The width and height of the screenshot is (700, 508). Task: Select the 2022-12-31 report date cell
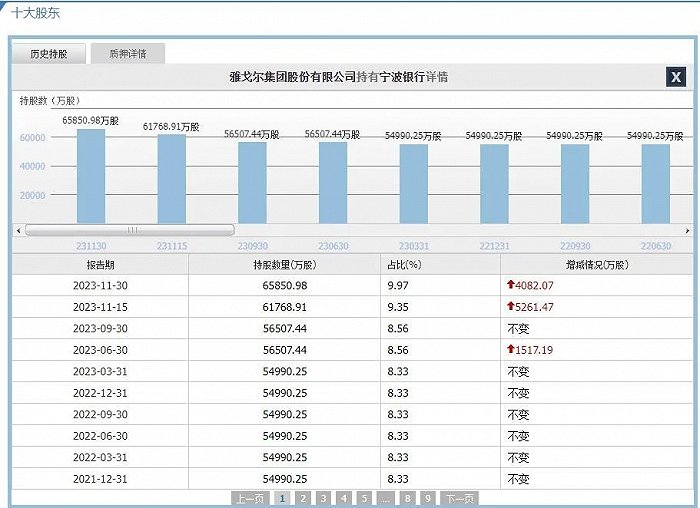point(100,393)
